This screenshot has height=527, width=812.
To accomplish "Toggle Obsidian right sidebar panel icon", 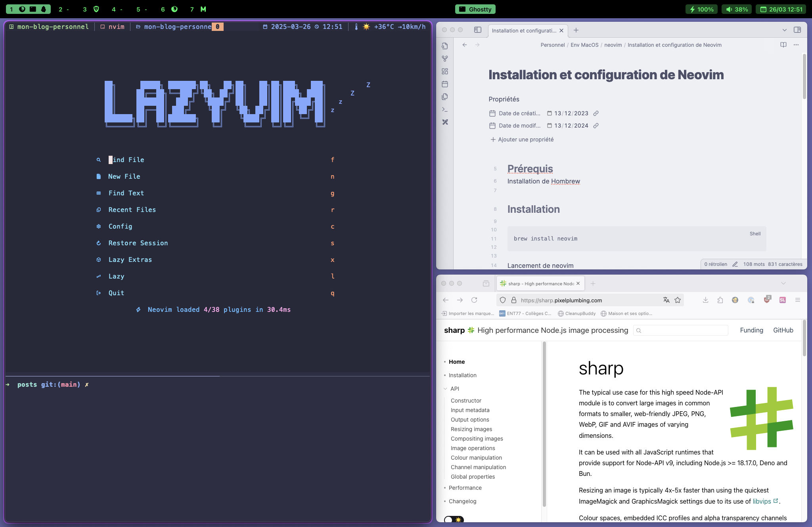I will click(x=797, y=30).
